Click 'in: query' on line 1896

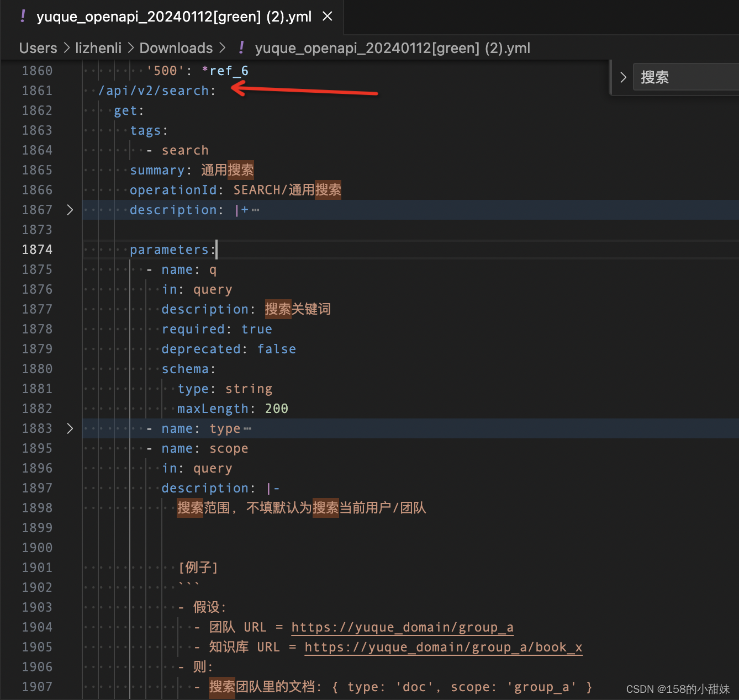[x=197, y=468]
